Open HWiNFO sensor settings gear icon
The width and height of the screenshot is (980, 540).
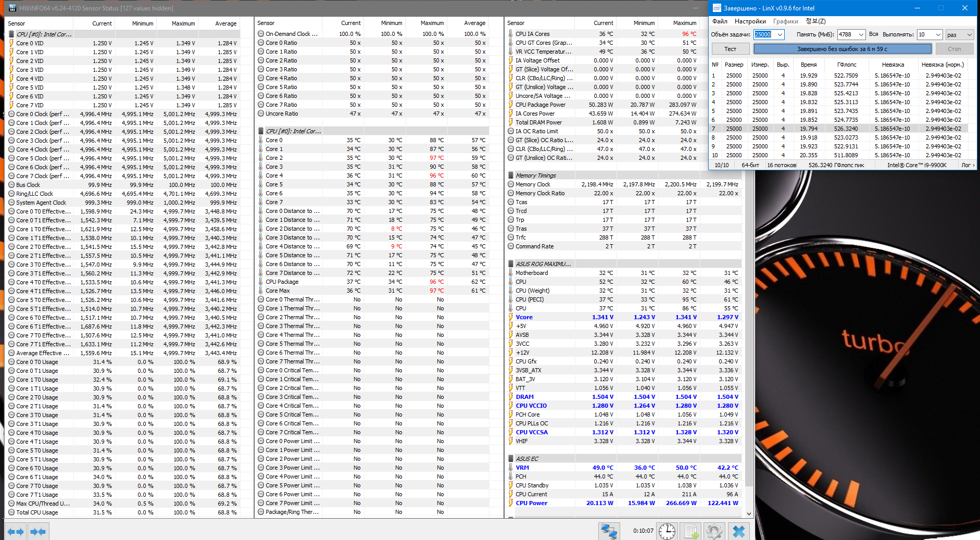pos(714,531)
